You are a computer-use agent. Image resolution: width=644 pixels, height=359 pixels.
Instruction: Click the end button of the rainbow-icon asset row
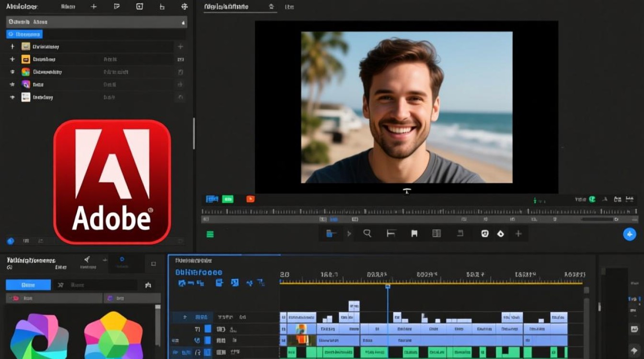pyautogui.click(x=181, y=72)
